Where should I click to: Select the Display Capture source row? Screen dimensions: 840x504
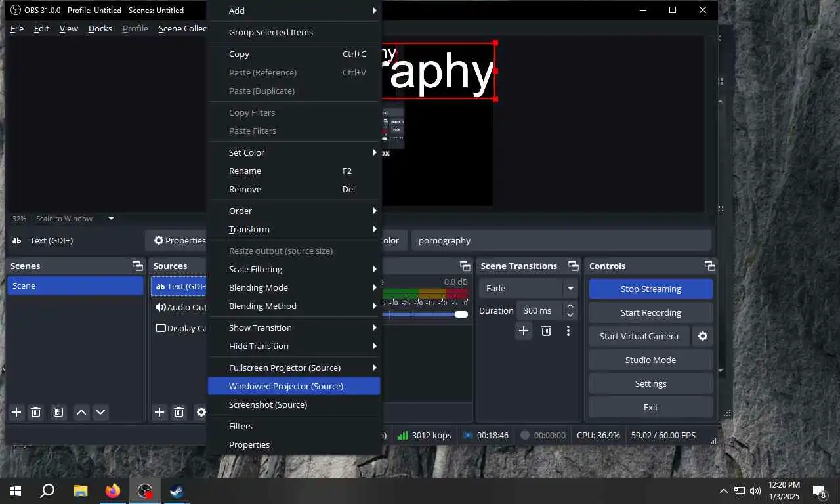pos(180,328)
